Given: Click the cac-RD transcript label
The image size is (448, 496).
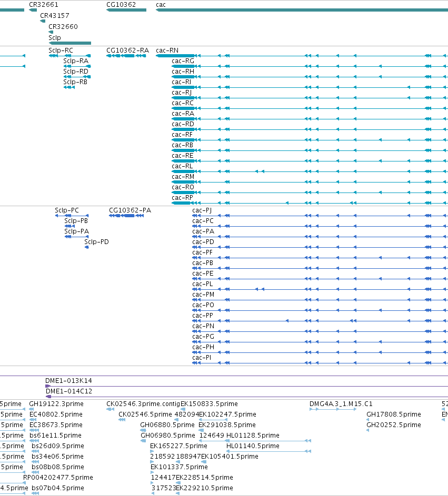Looking at the screenshot, I should (x=183, y=124).
